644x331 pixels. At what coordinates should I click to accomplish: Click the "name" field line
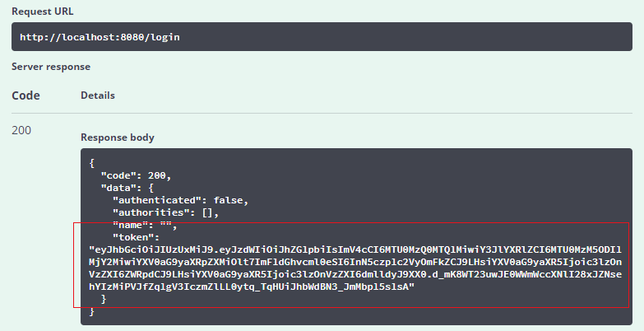tap(145, 225)
